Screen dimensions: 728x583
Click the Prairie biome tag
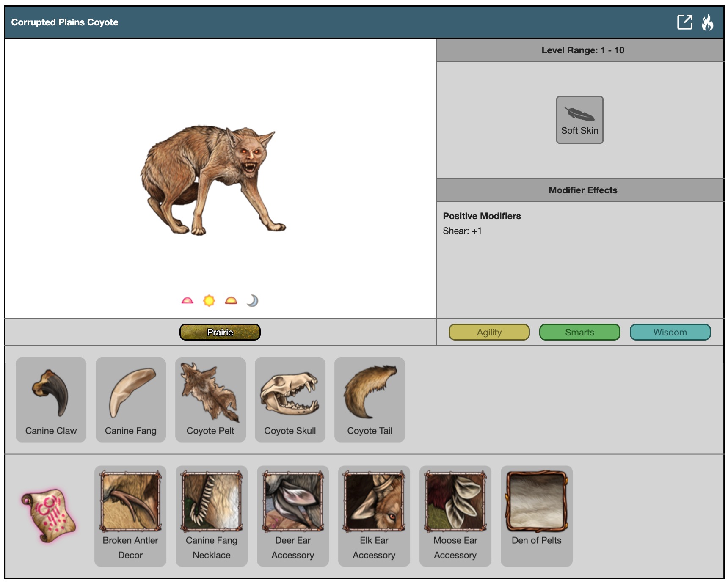pos(220,332)
